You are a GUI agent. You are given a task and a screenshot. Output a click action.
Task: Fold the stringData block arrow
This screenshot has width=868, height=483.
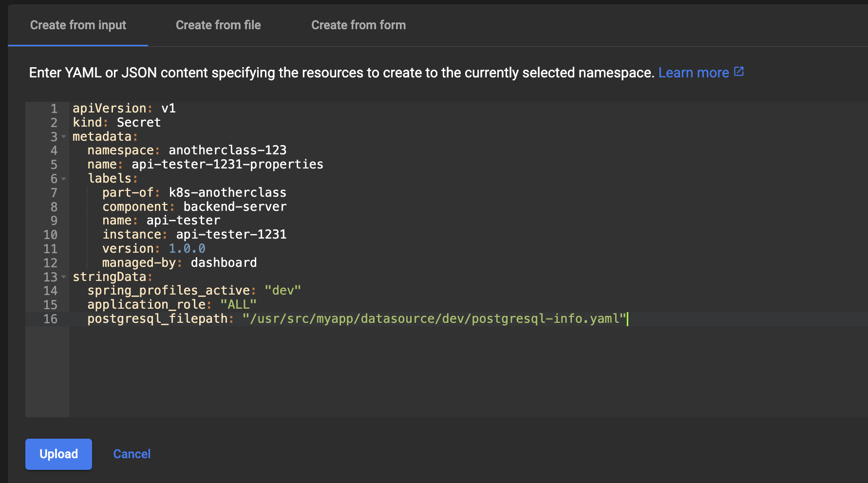point(63,277)
